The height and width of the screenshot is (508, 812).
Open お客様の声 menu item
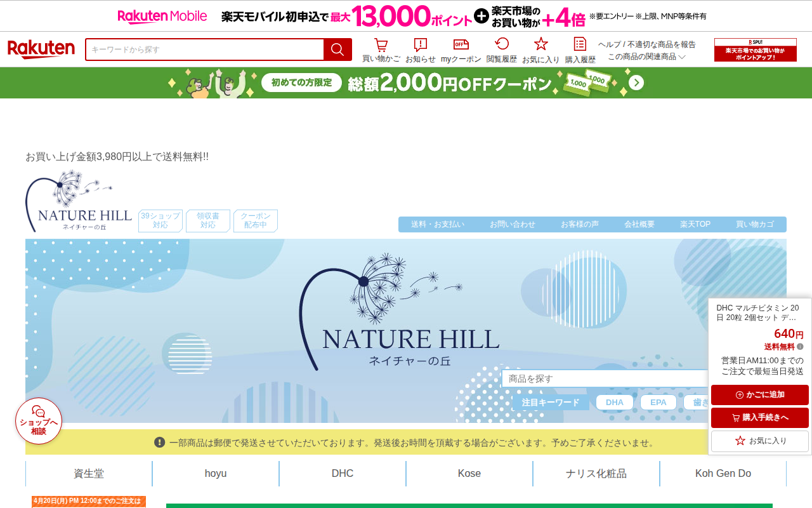pos(580,224)
